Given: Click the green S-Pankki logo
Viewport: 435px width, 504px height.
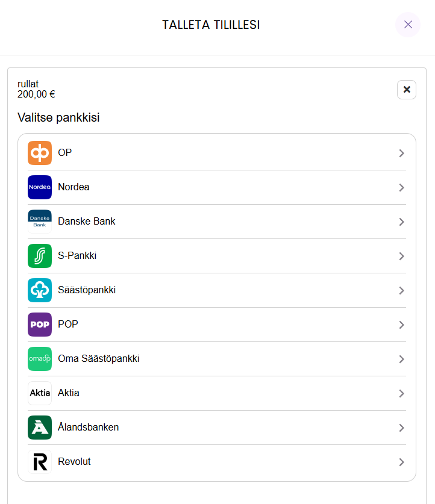Looking at the screenshot, I should pos(39,256).
